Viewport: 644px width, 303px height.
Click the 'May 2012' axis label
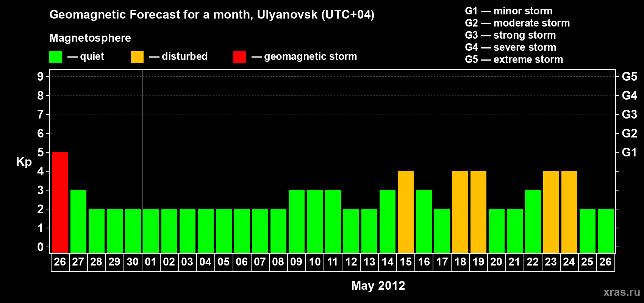[378, 286]
